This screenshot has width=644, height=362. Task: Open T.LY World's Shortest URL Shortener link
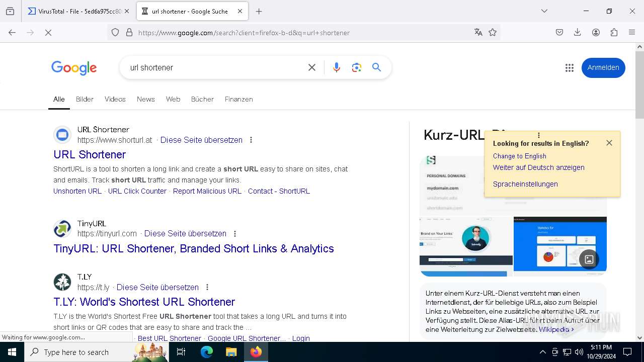[x=144, y=302]
